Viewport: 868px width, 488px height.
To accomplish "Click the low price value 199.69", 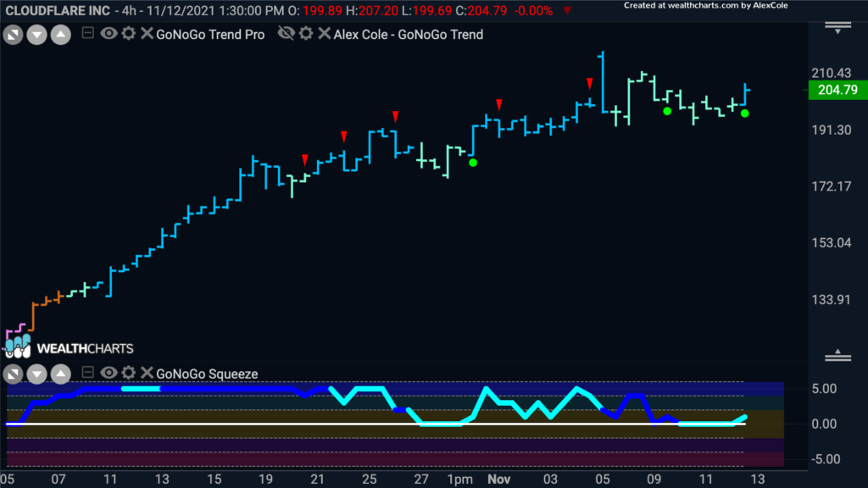I will [x=431, y=10].
